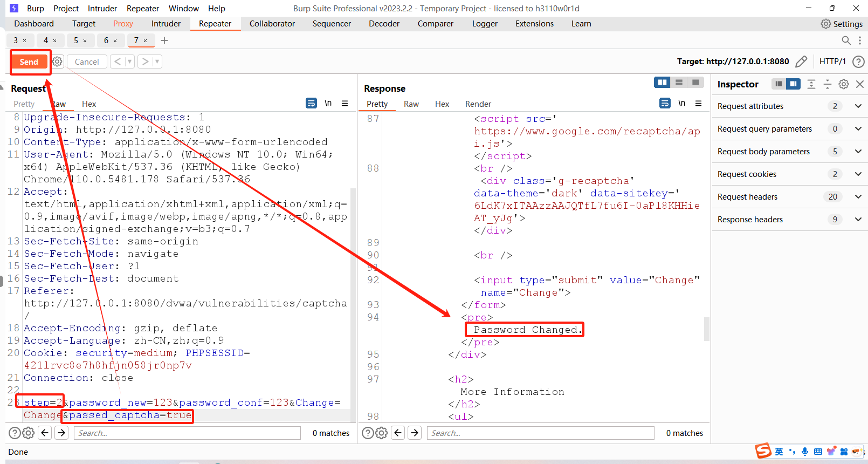Add a new Repeater tab
The height and width of the screenshot is (464, 868).
tap(164, 40)
